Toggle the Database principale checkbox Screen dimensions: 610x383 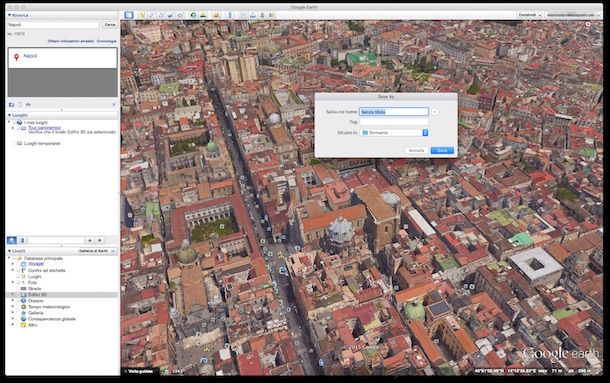pyautogui.click(x=14, y=258)
